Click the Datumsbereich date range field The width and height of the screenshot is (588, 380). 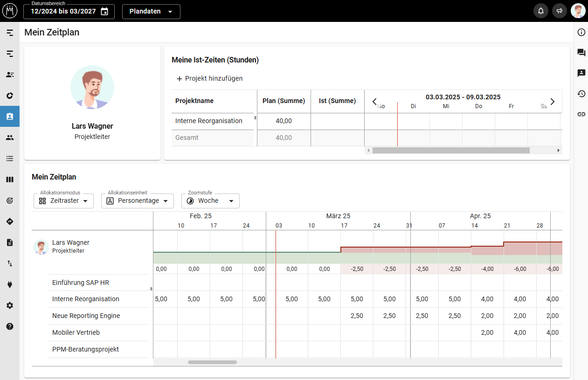69,11
